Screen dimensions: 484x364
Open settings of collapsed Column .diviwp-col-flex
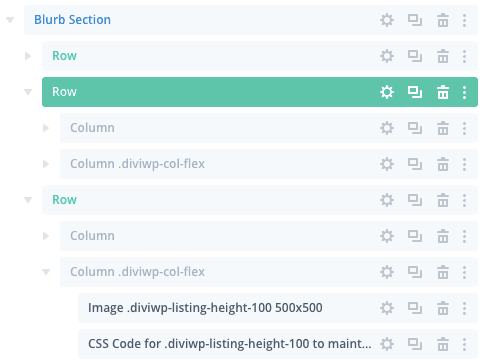pos(387,164)
